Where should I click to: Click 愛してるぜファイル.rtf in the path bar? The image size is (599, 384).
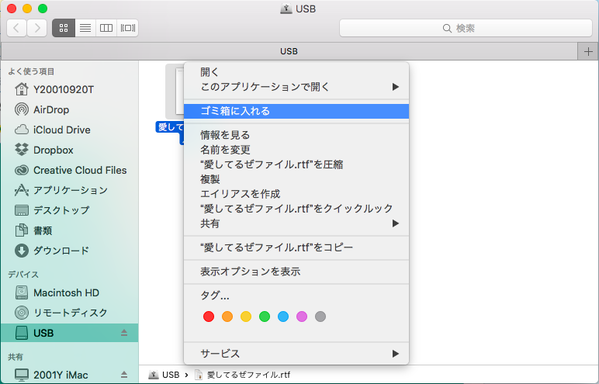click(243, 375)
